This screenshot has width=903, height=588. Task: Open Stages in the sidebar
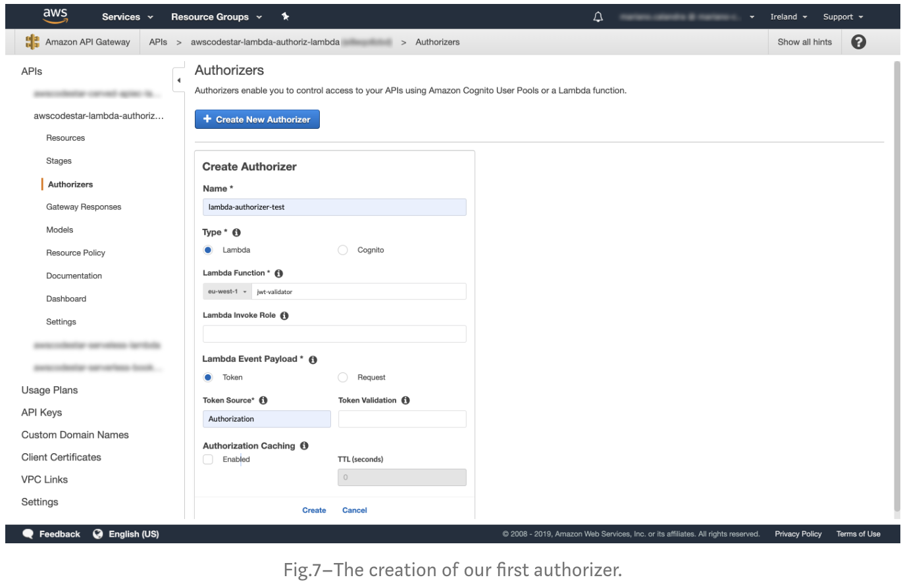click(59, 161)
